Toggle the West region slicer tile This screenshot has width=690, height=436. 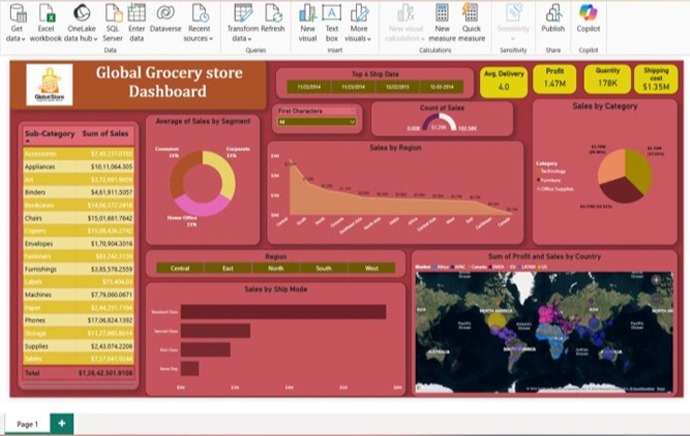click(x=371, y=268)
